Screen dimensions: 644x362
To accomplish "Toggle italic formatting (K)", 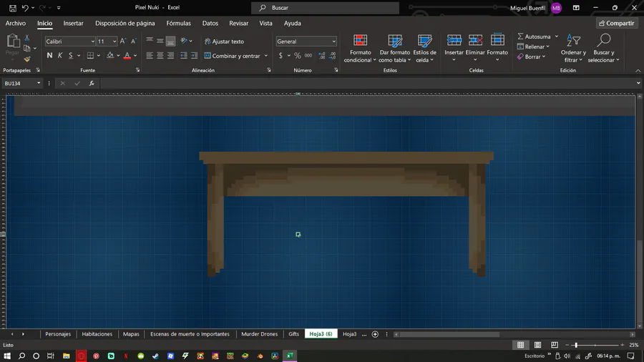I will [60, 56].
